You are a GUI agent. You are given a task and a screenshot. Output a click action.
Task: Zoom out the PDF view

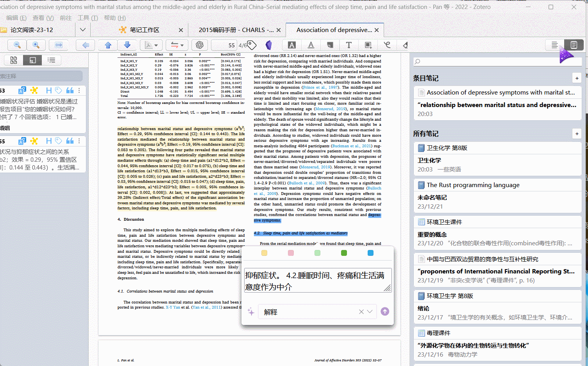[x=17, y=45]
